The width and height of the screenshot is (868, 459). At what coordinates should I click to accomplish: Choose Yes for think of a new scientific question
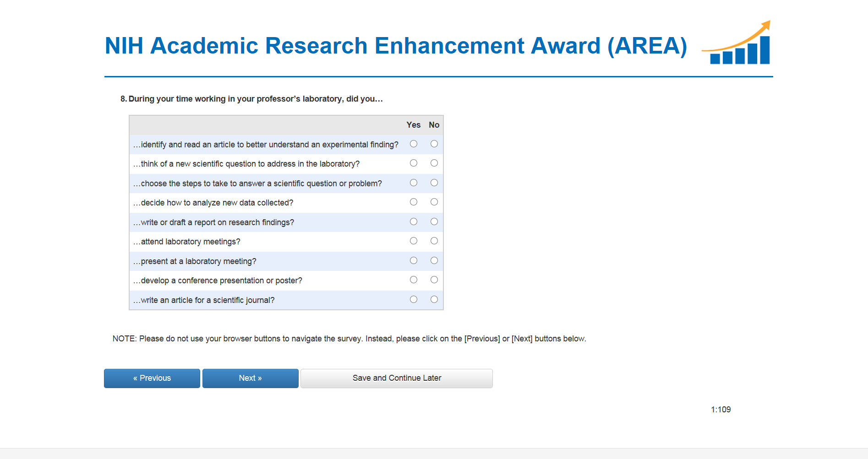point(414,163)
